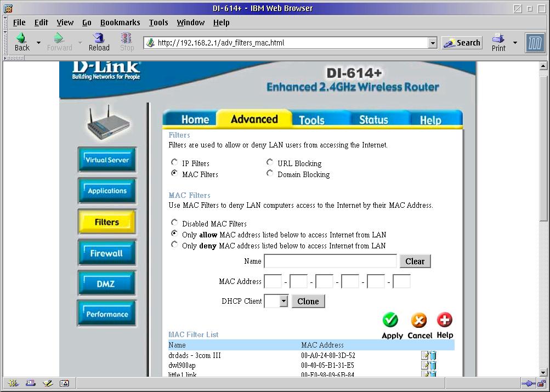Viewport: 550px width, 392px height.
Task: Click the online/offline connection plug icon
Action: point(529,383)
